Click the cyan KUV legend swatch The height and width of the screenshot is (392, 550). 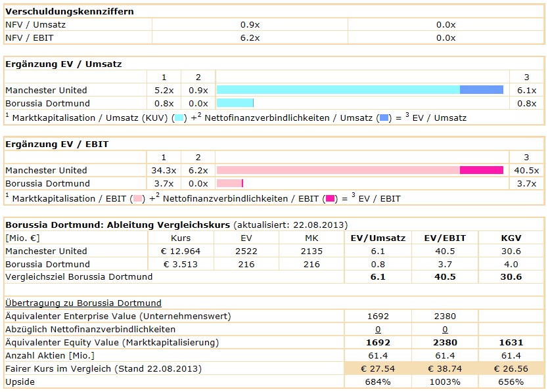(179, 118)
